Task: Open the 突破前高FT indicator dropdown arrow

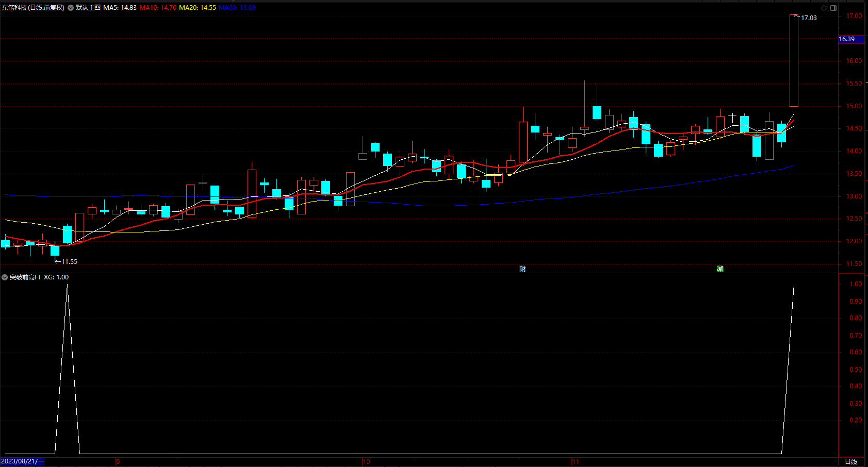Action: tap(5, 277)
